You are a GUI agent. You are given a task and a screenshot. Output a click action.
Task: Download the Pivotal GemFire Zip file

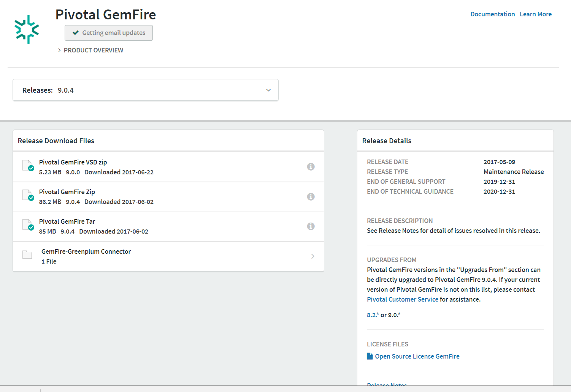point(67,192)
